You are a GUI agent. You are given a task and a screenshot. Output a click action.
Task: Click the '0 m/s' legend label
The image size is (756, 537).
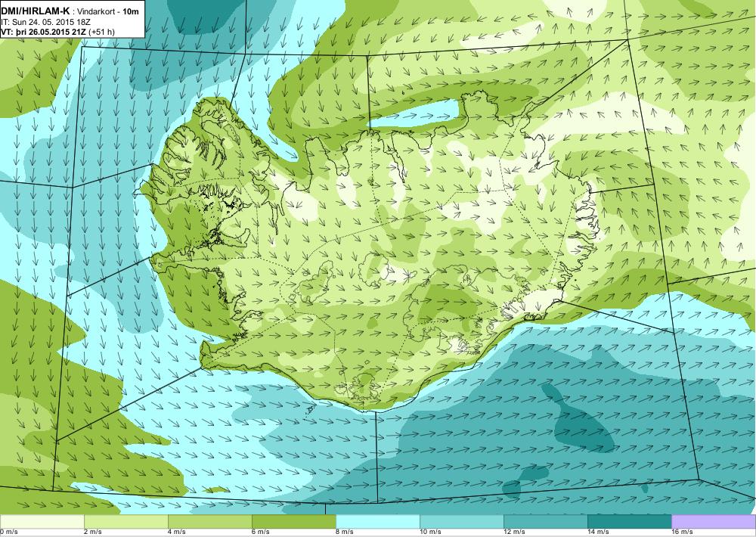pos(9,532)
